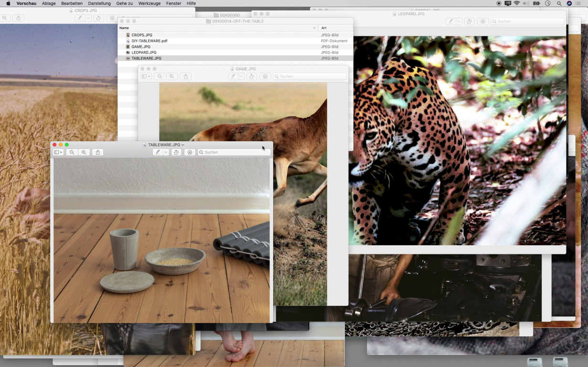Screen dimensions: 588x367
Task: Open the TABLEWARE.JPG title dropdown chevron
Action: [x=183, y=145]
